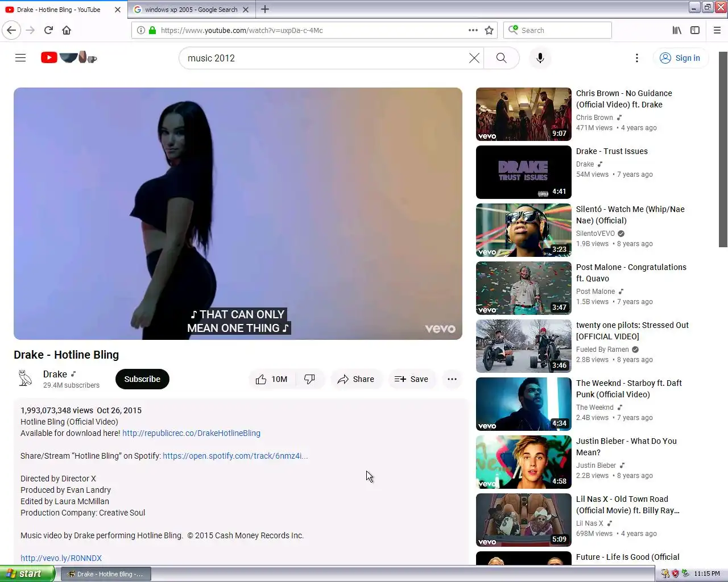Viewport: 728px width, 582px height.
Task: Open twenty one pilots Stressed Out thumbnail
Action: (x=524, y=346)
